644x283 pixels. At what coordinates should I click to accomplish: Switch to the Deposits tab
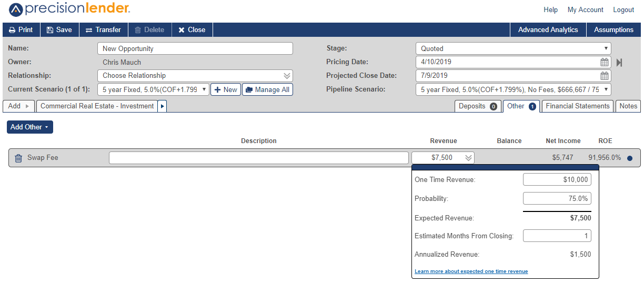coord(478,106)
